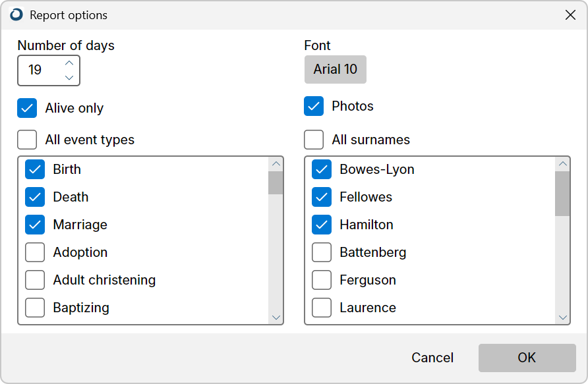Enable All event types checkbox
The height and width of the screenshot is (384, 588).
pos(27,140)
